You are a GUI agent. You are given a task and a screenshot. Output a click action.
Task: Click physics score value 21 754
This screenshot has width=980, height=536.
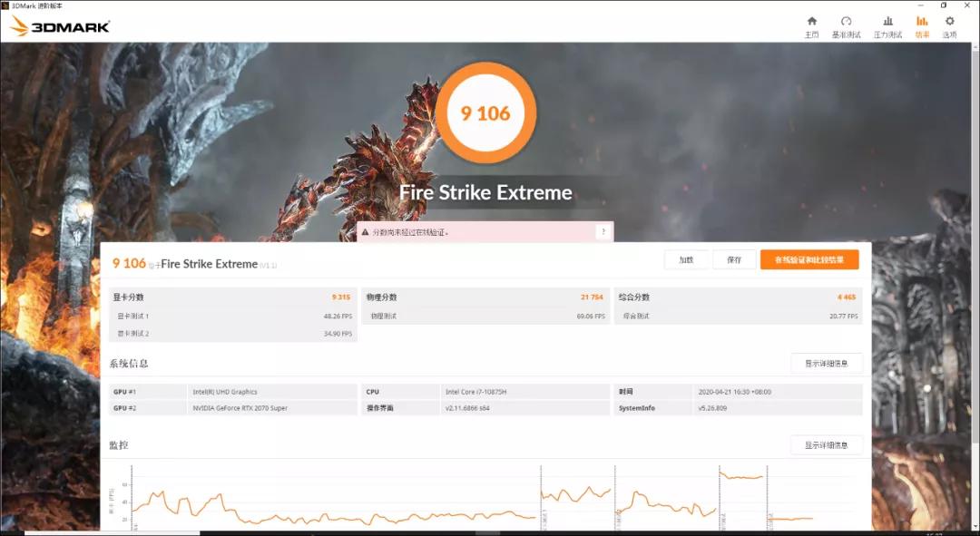[592, 297]
